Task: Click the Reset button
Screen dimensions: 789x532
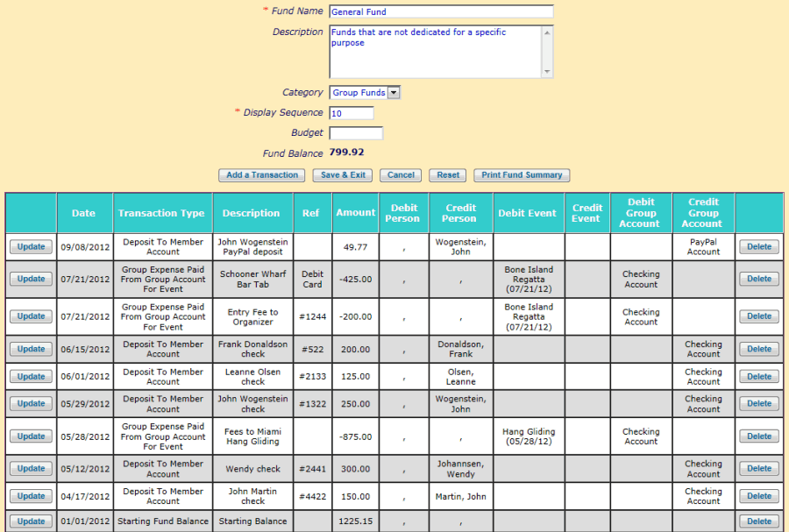Action: click(448, 175)
